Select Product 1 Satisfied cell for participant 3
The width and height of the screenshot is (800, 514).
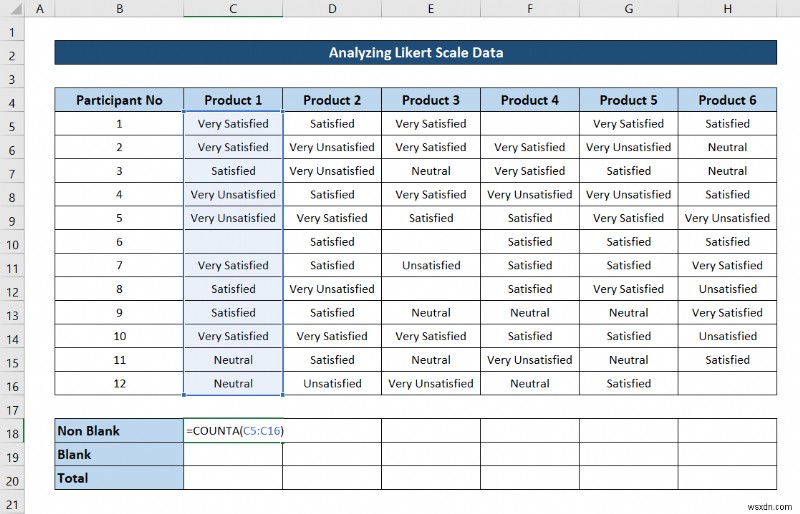(x=233, y=171)
